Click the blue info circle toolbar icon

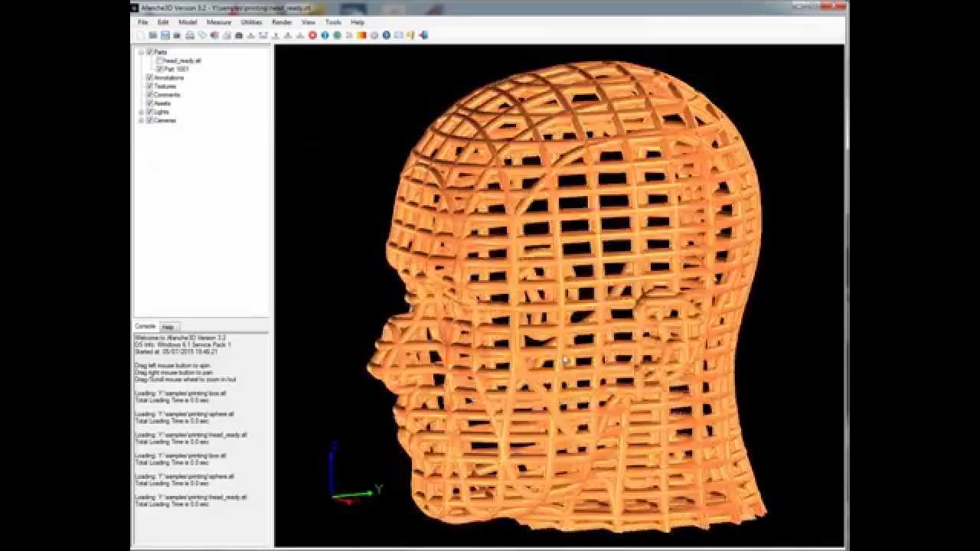tap(325, 35)
